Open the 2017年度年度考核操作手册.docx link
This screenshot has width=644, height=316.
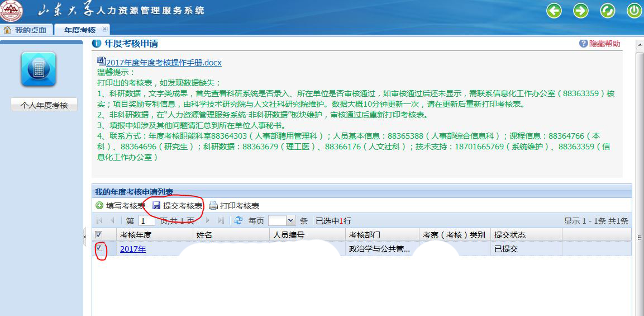tap(163, 63)
